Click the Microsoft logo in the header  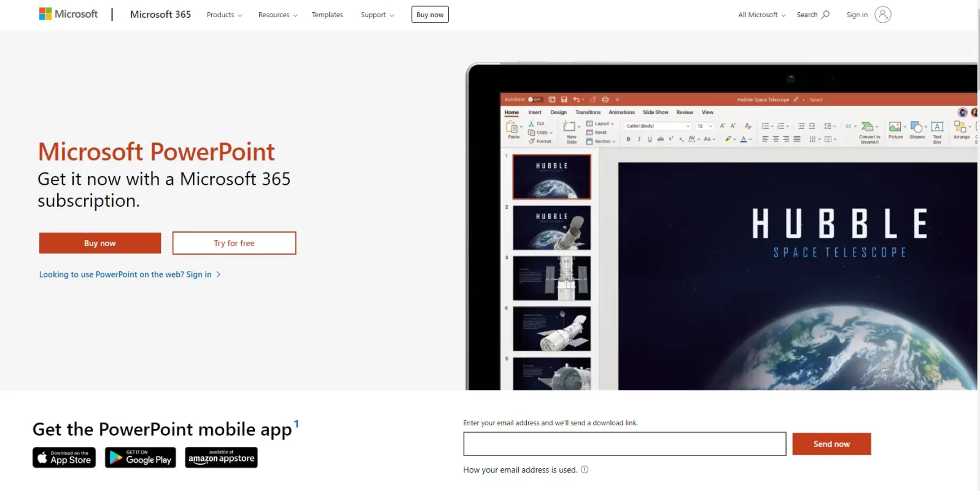click(68, 14)
